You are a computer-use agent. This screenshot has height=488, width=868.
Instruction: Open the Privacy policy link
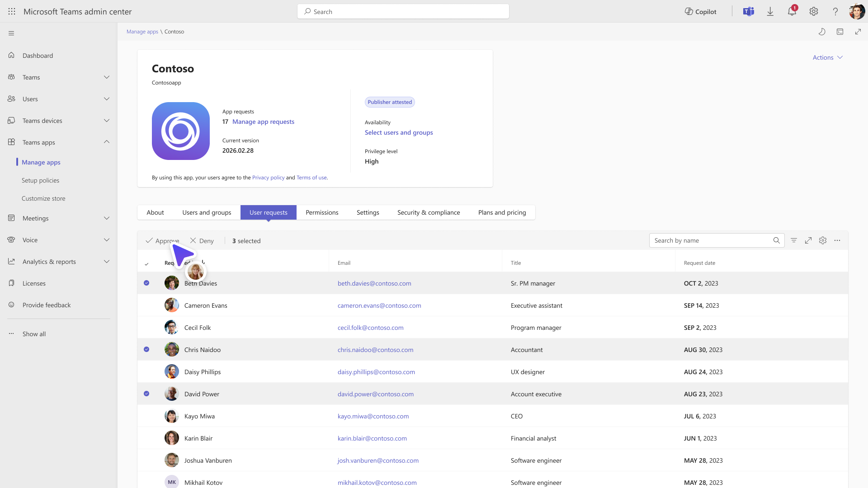[x=269, y=178]
